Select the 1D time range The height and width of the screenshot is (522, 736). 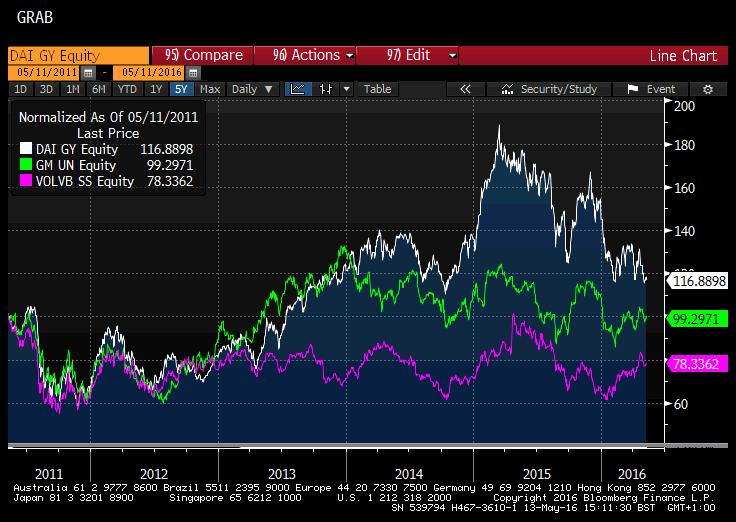pos(20,89)
